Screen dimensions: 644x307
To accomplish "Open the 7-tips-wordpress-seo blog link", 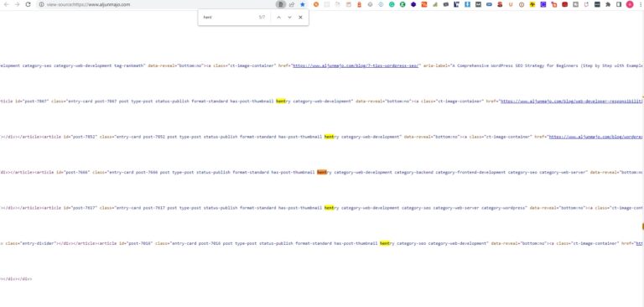I will click(356, 65).
